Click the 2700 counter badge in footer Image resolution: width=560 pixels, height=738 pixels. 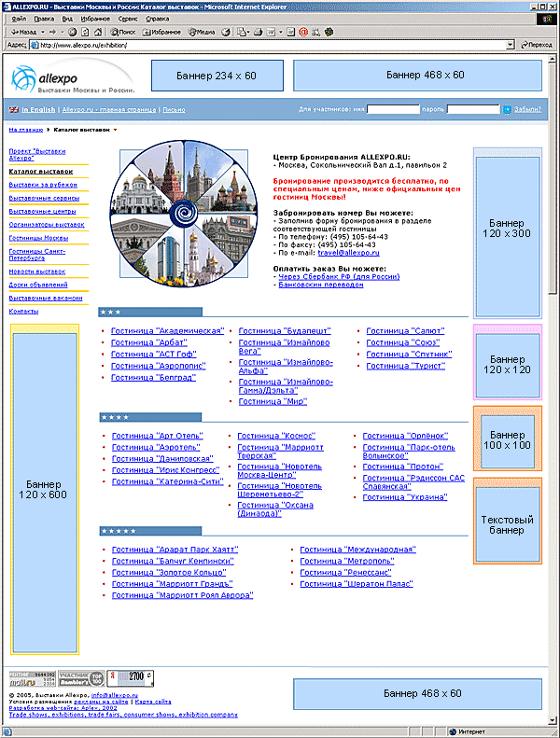click(130, 678)
